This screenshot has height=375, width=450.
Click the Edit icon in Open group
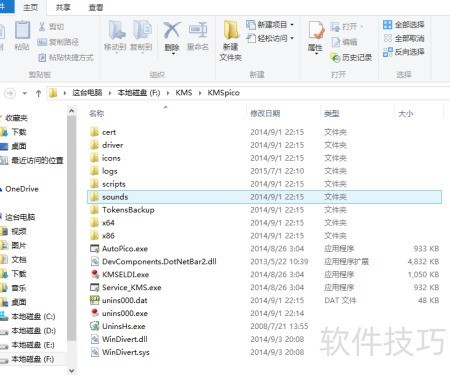[x=335, y=42]
